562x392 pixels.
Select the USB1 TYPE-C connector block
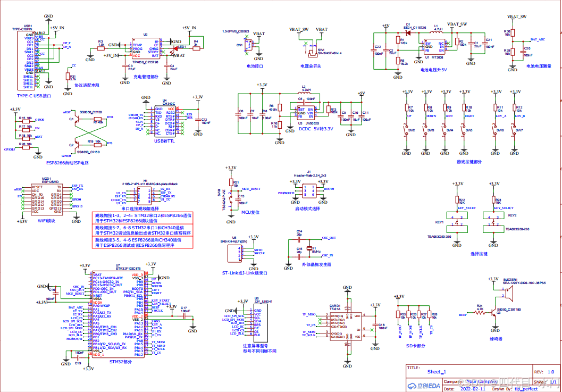(x=26, y=61)
